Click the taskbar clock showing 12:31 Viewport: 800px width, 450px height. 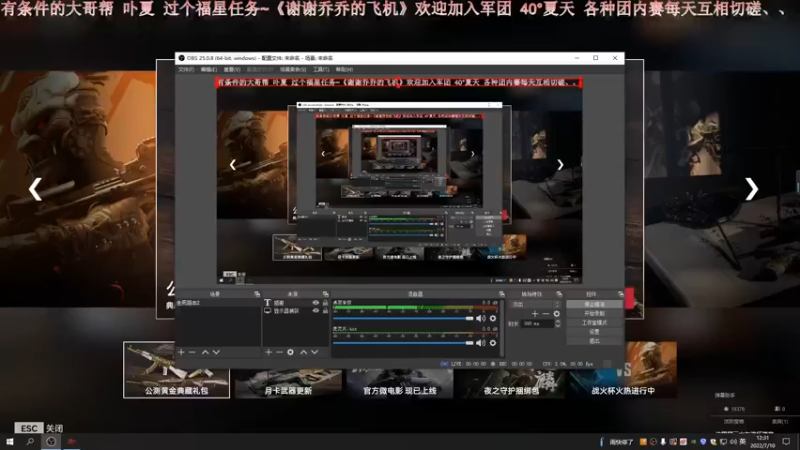tap(763, 442)
